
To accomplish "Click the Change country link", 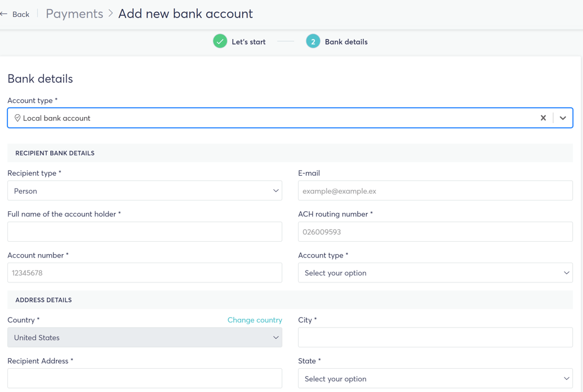I will tap(255, 320).
